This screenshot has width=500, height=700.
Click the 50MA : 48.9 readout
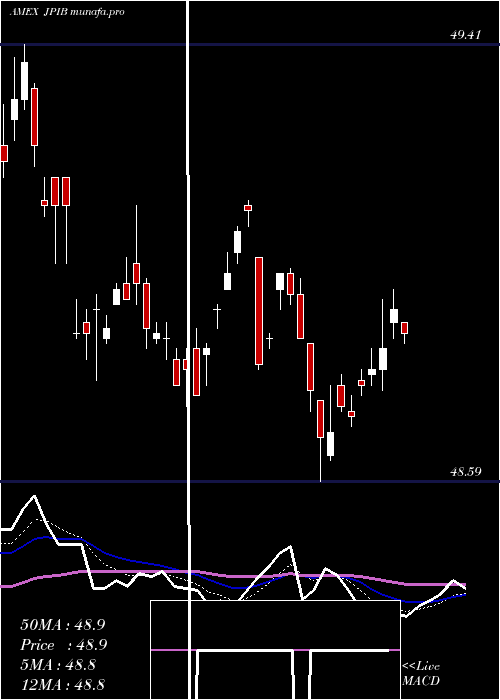click(x=62, y=625)
